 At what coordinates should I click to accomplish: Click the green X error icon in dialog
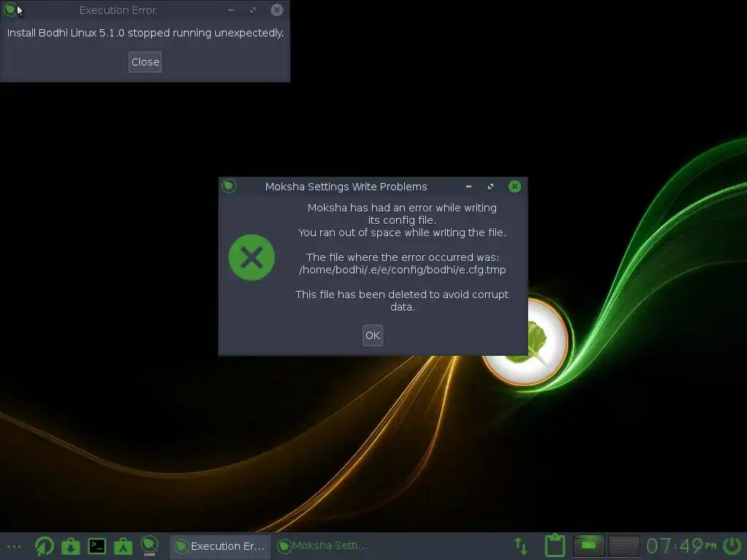(x=252, y=257)
